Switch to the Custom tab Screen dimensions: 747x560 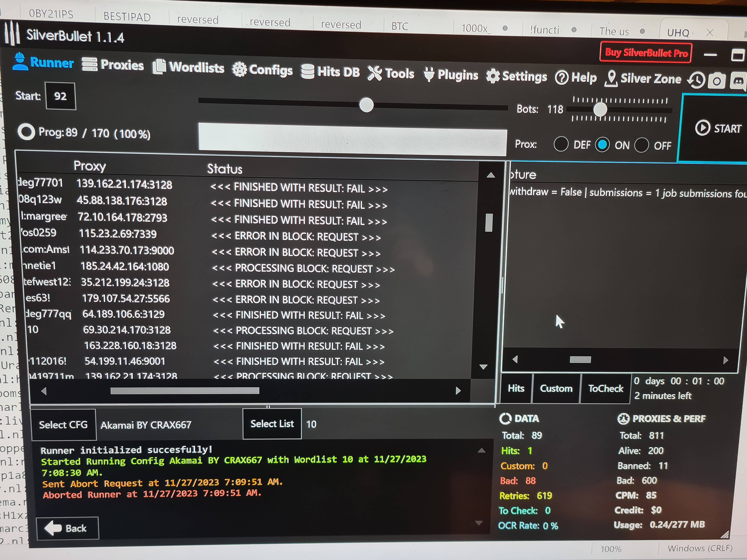point(556,389)
